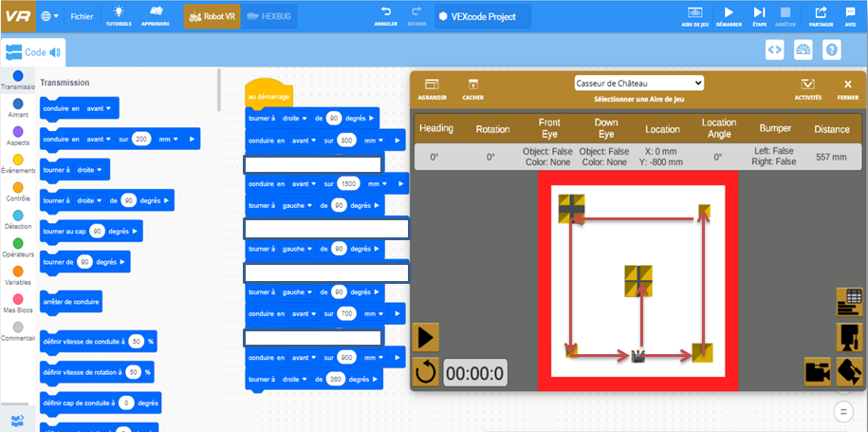The width and height of the screenshot is (868, 432).
Task: Click the Agrandir expand icon
Action: click(x=432, y=88)
